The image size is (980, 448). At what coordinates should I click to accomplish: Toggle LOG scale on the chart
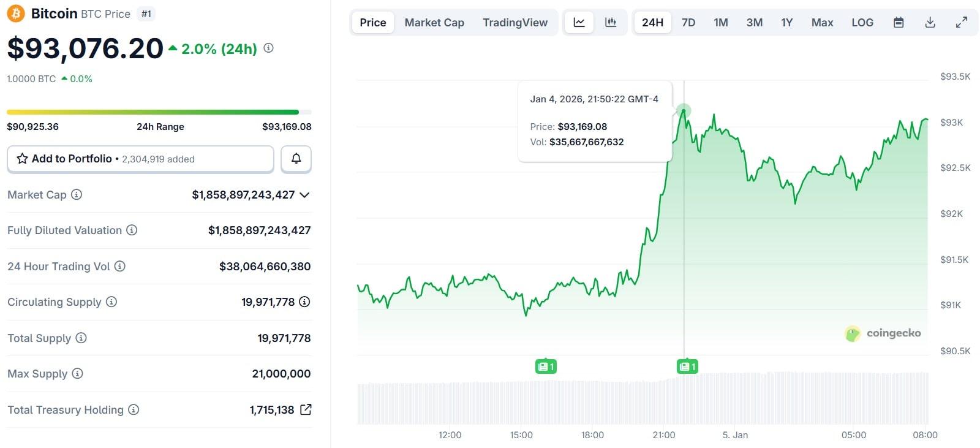click(862, 23)
